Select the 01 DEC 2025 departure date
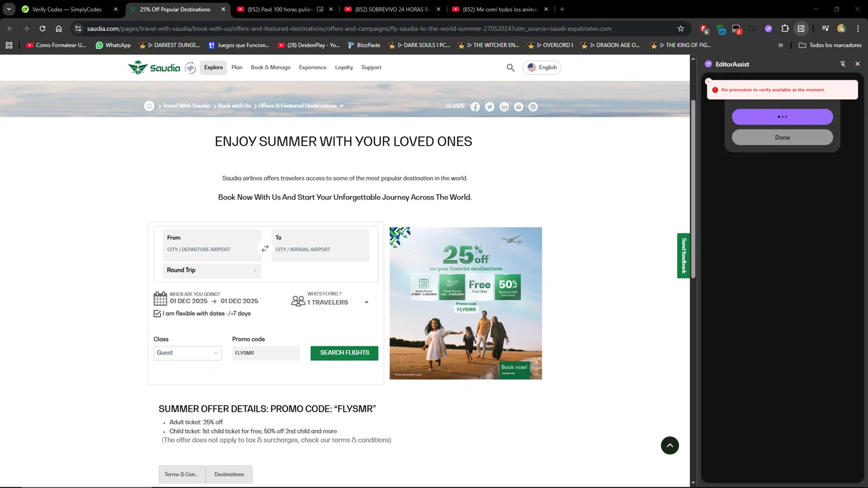Viewport: 868px width, 488px height. 189,301
